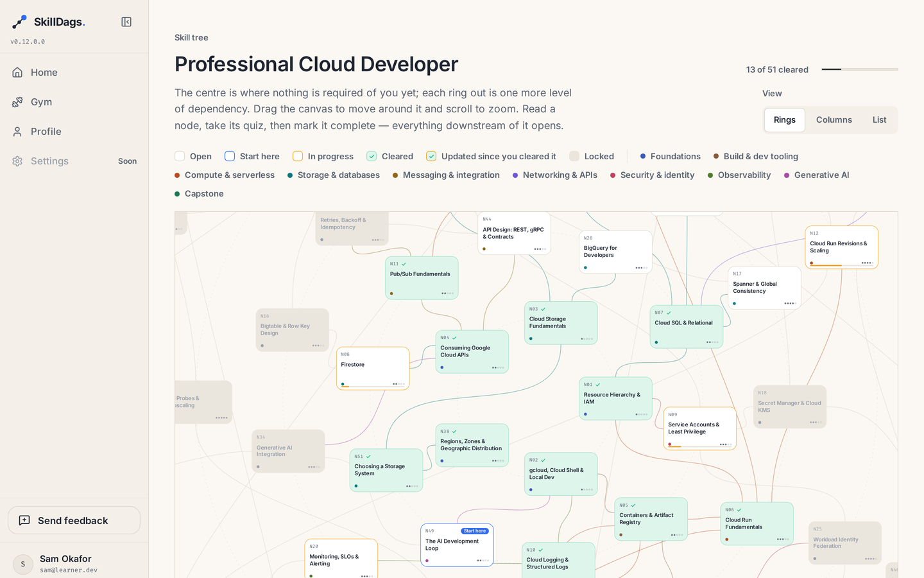
Task: Switch to the Columns view
Action: point(834,120)
